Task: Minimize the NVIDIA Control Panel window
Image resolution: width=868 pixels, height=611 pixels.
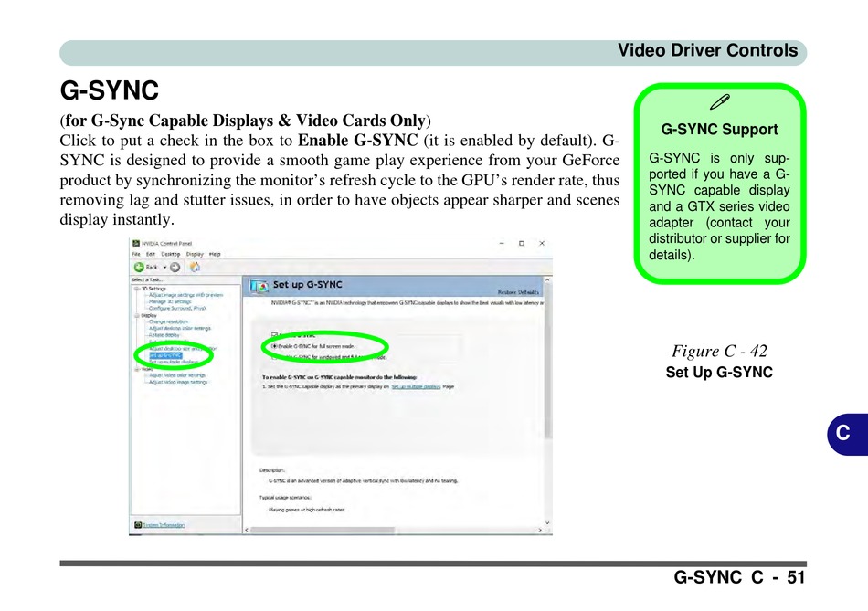Action: click(x=502, y=244)
